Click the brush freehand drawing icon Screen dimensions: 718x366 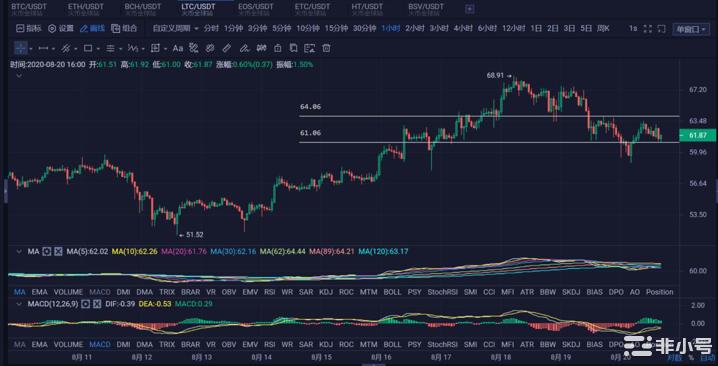click(245, 48)
